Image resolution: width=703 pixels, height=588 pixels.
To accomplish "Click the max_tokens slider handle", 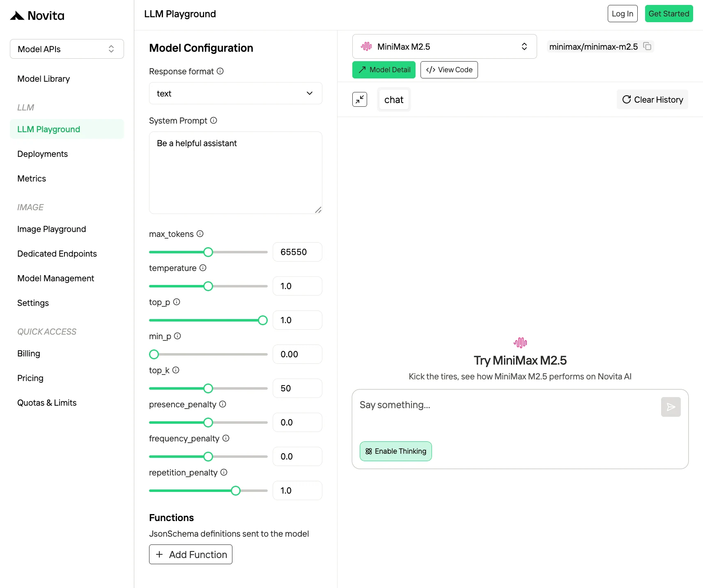I will [208, 252].
